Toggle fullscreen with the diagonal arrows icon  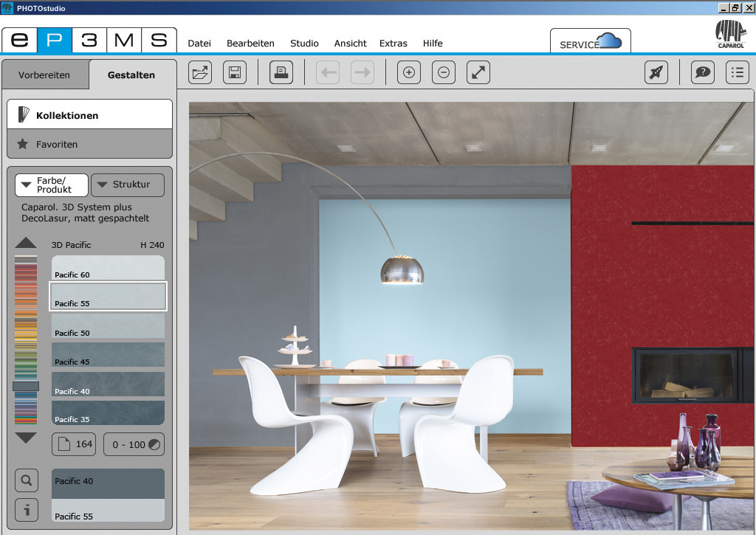(478, 72)
